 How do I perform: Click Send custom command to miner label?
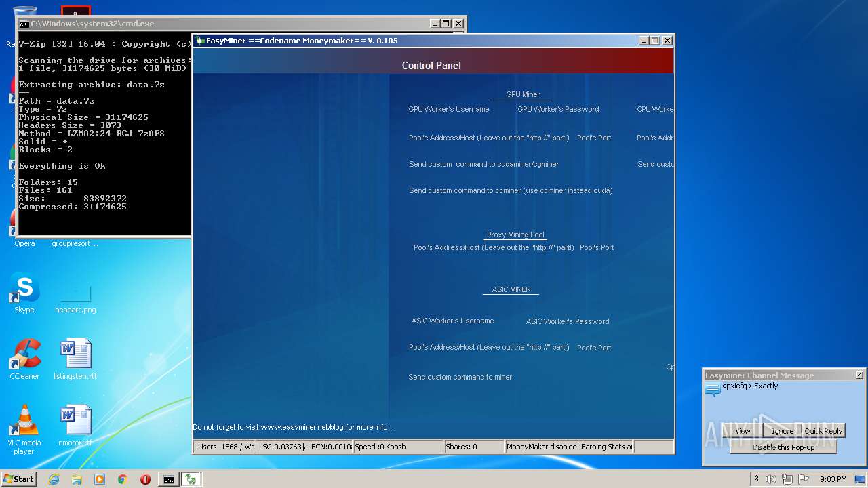pyautogui.click(x=460, y=377)
